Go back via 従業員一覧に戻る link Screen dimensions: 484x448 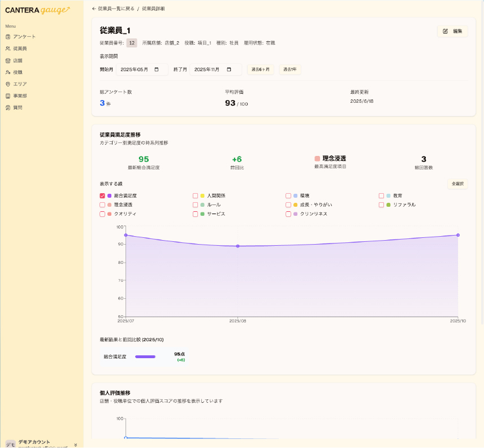tap(113, 9)
